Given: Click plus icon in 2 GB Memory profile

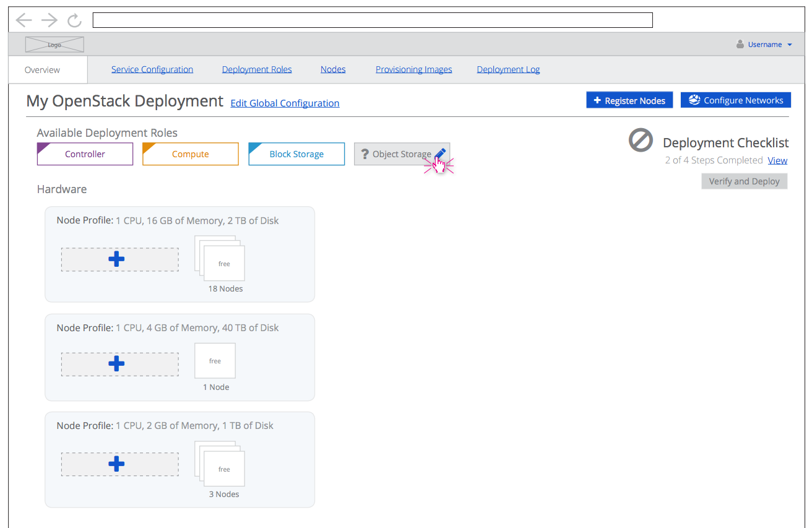Looking at the screenshot, I should tap(116, 464).
